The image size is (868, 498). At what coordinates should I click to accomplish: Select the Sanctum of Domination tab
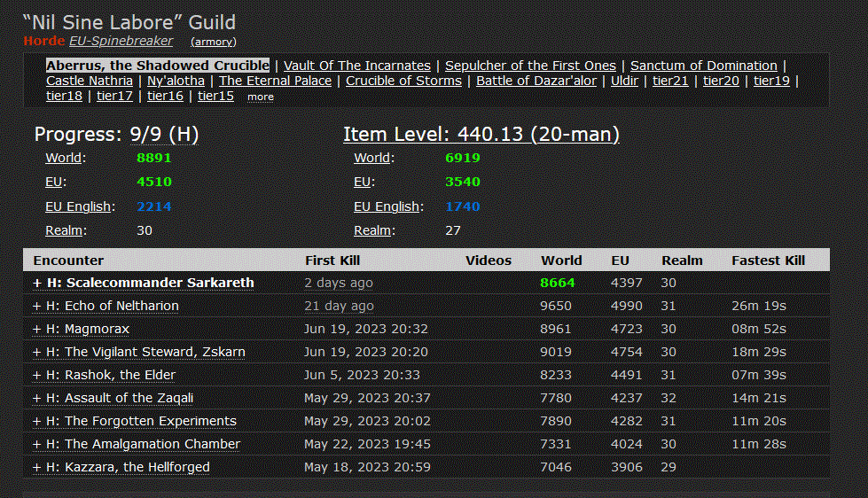point(703,66)
